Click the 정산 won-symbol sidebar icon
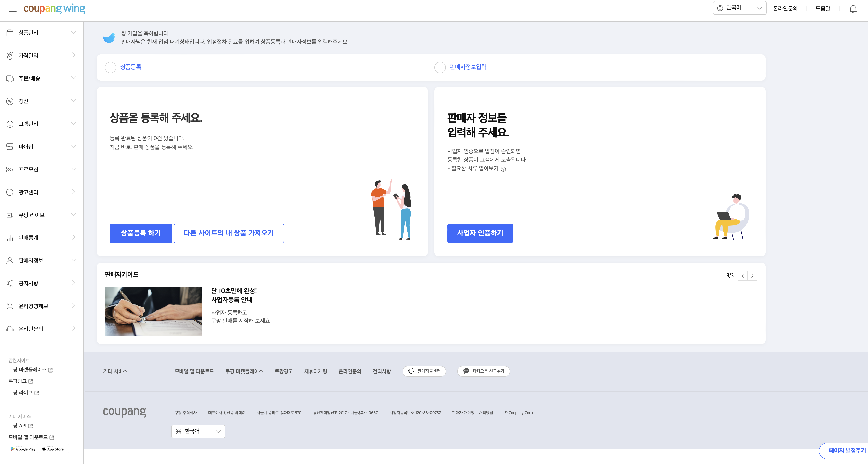The width and height of the screenshot is (868, 464). click(x=10, y=101)
